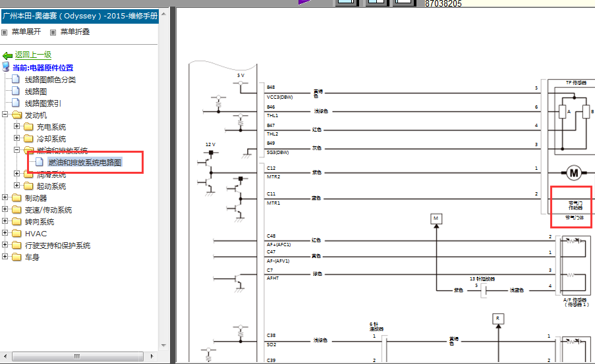This screenshot has width=595, height=364.
Task: Collapse the 燃油和排放系统 node
Action: 16,150
